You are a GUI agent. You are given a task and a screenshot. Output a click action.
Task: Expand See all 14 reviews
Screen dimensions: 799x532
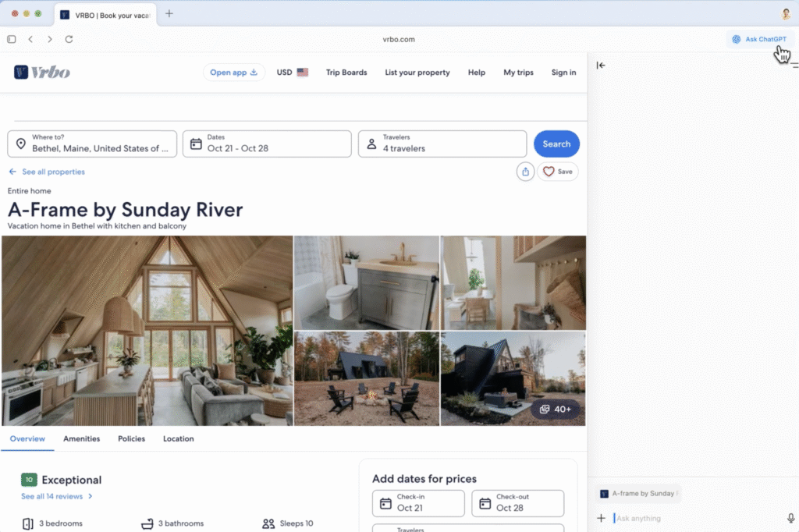tap(52, 496)
